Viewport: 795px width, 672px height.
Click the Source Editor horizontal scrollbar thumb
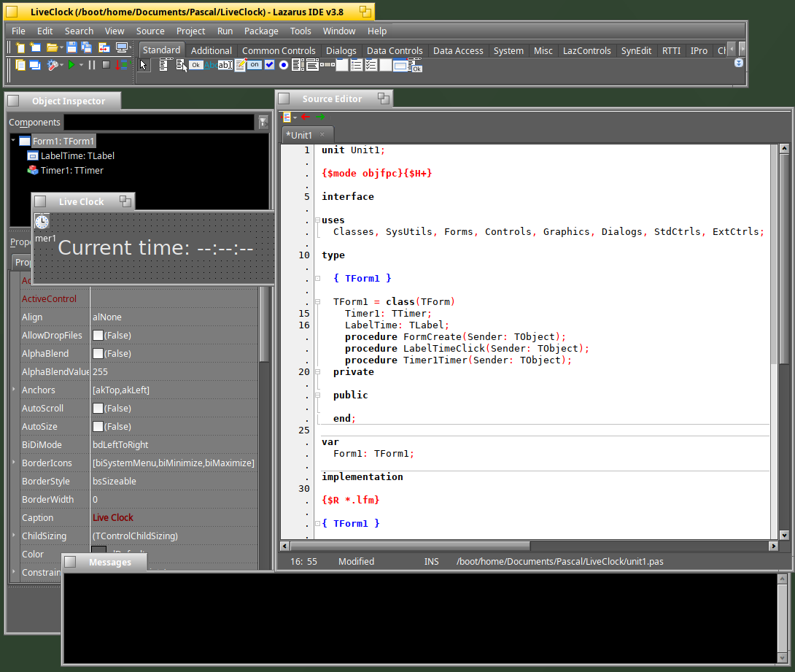(x=410, y=547)
